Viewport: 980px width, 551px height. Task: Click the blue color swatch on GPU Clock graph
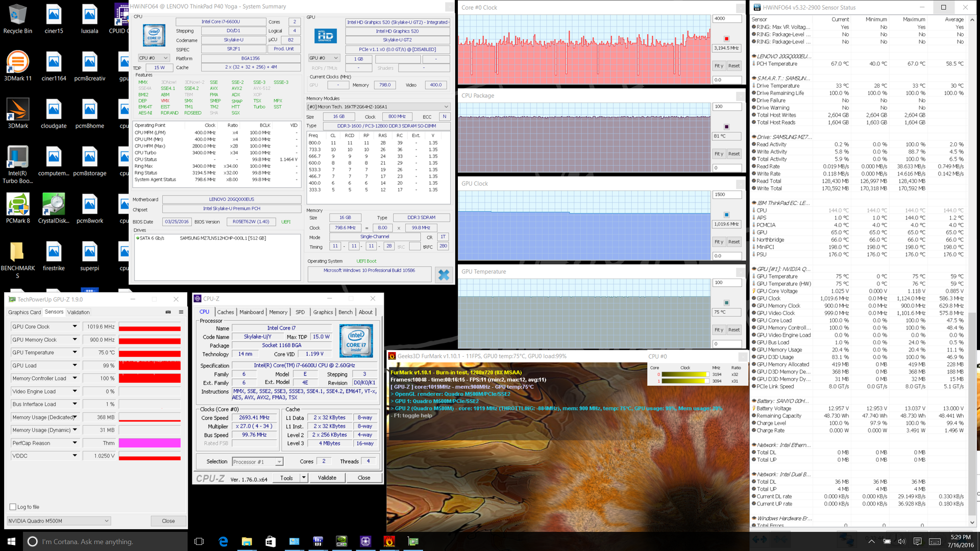click(726, 215)
